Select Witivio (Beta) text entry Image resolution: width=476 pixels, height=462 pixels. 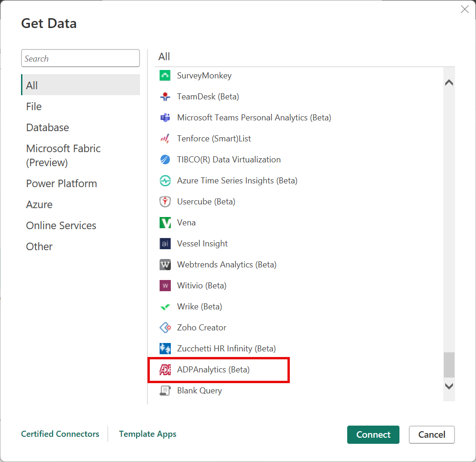(202, 285)
